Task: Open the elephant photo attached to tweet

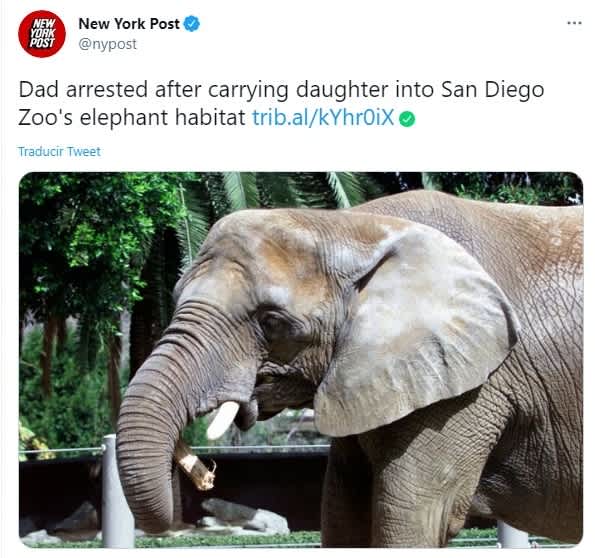Action: point(301,359)
